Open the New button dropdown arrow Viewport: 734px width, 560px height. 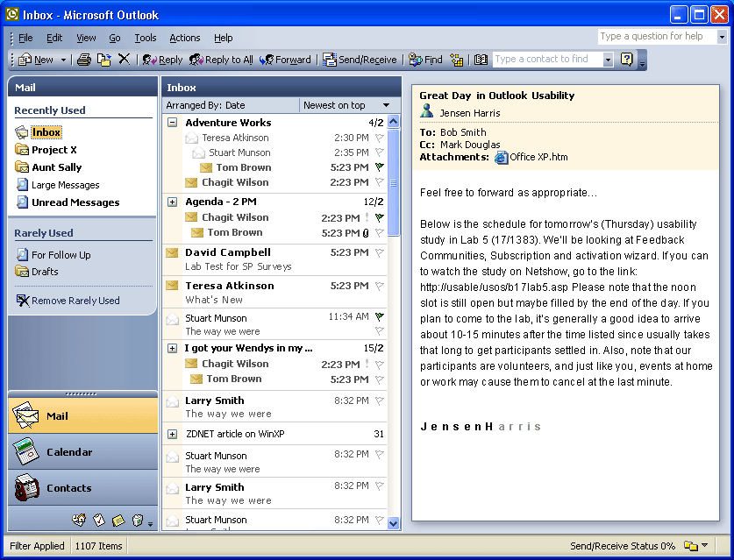click(x=63, y=60)
